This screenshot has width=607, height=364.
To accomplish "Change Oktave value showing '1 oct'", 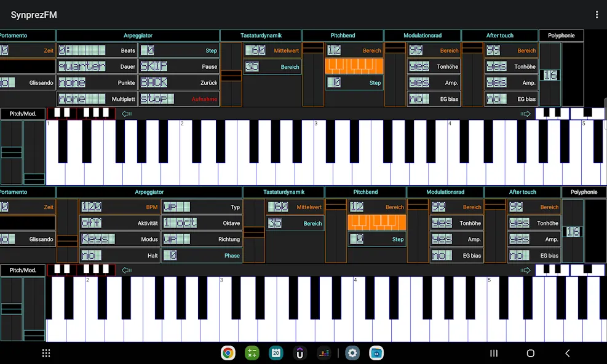I will [x=202, y=223].
